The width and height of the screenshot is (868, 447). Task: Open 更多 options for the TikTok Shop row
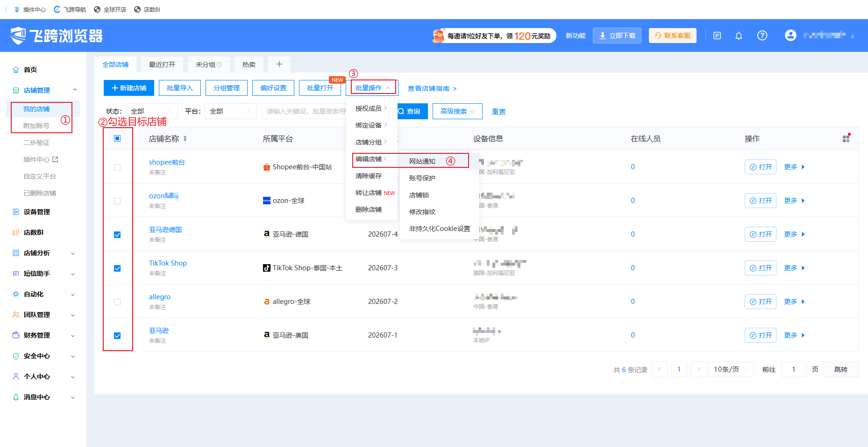coord(794,268)
